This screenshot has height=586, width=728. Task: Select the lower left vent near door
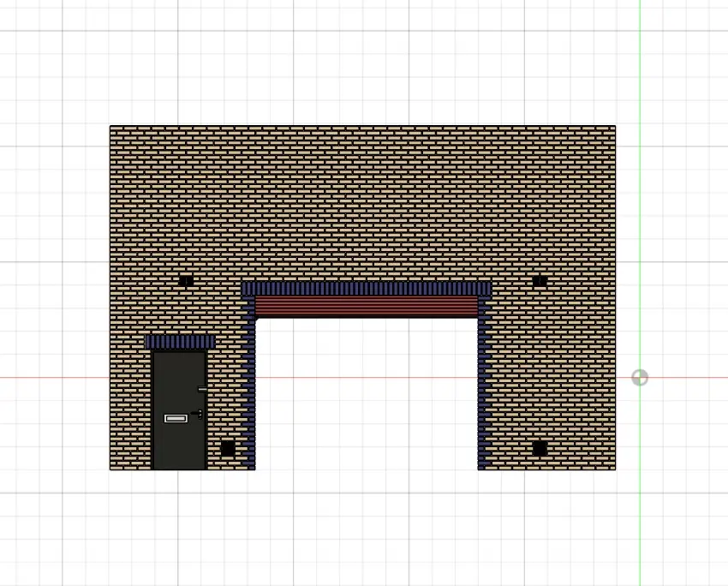(x=228, y=449)
